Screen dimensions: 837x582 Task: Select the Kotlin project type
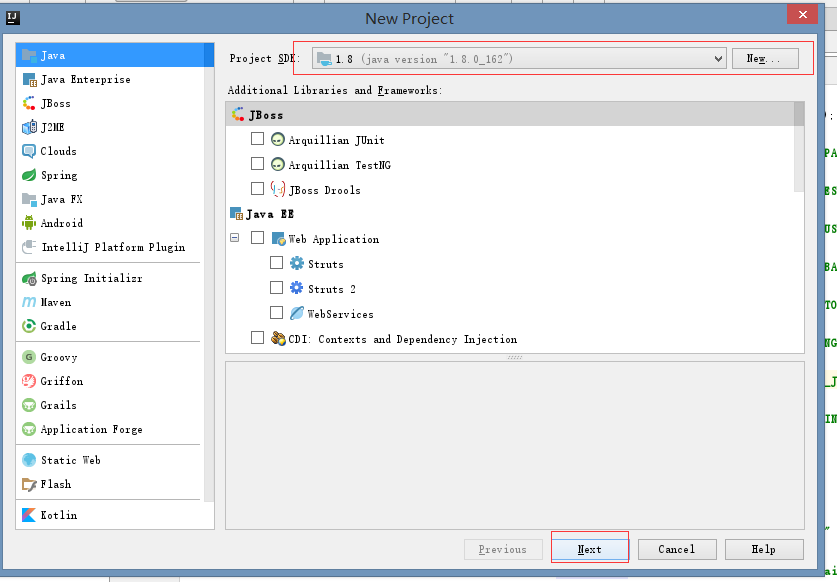point(62,515)
